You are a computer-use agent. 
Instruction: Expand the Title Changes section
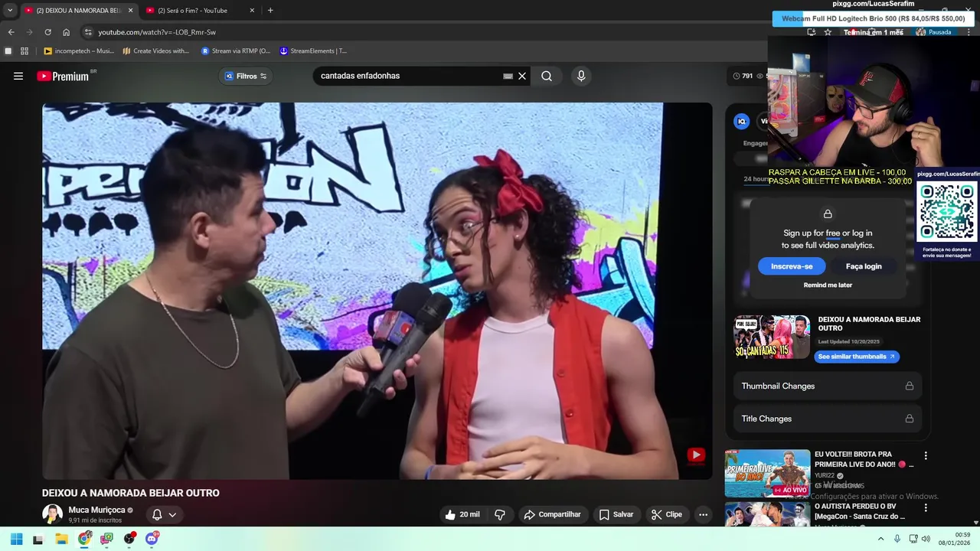click(827, 419)
